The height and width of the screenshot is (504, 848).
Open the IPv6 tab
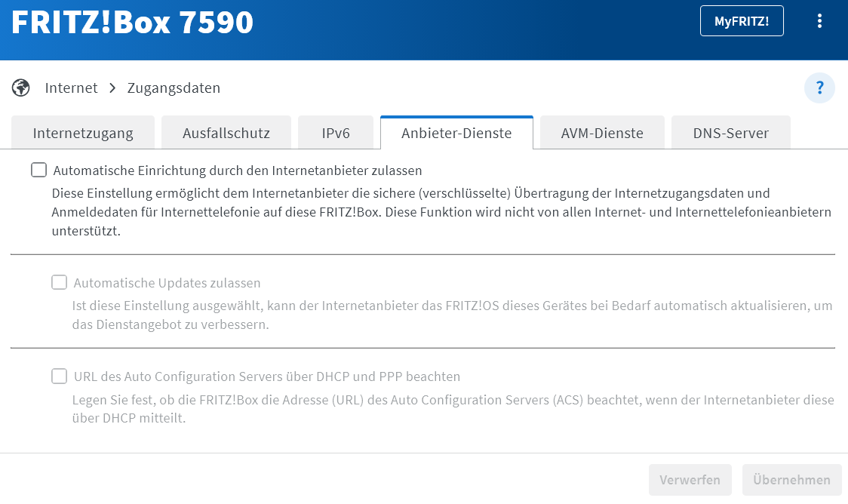click(x=336, y=133)
